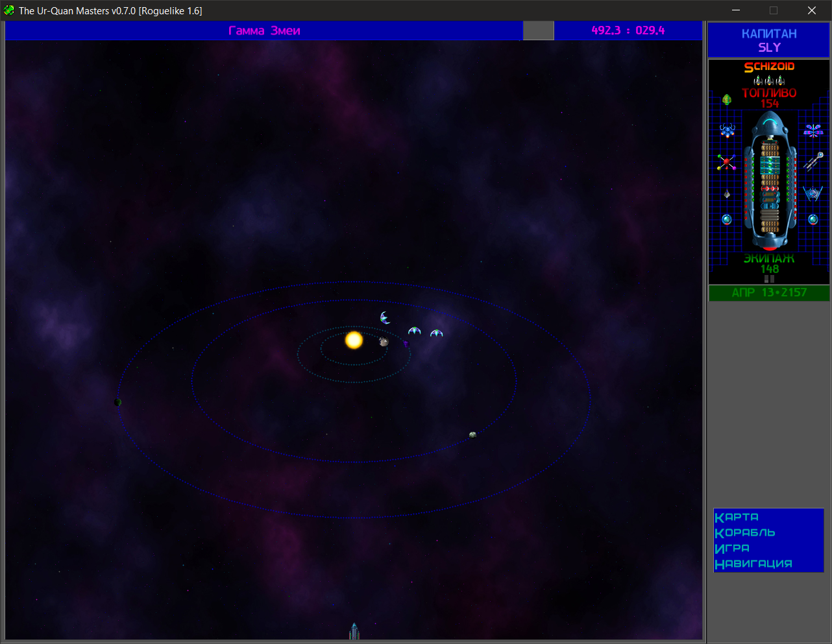This screenshot has width=832, height=644.
Task: Click the small gray escort ship icon
Action: pos(727,194)
